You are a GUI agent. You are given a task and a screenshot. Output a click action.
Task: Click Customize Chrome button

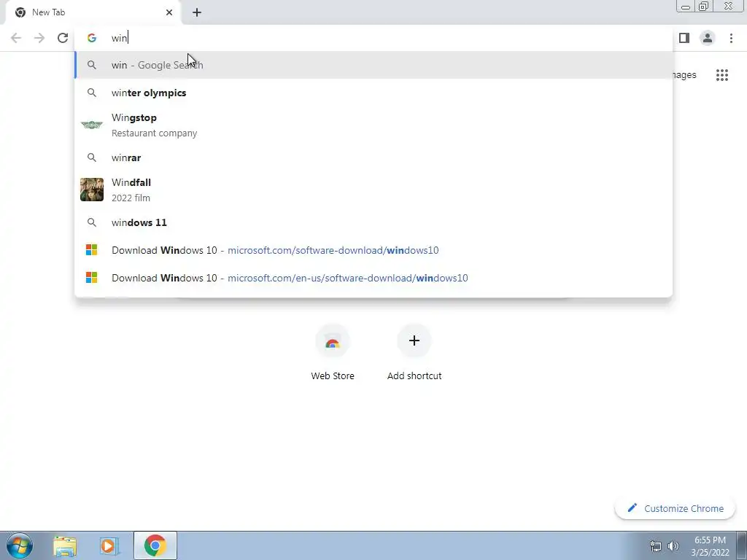675,508
